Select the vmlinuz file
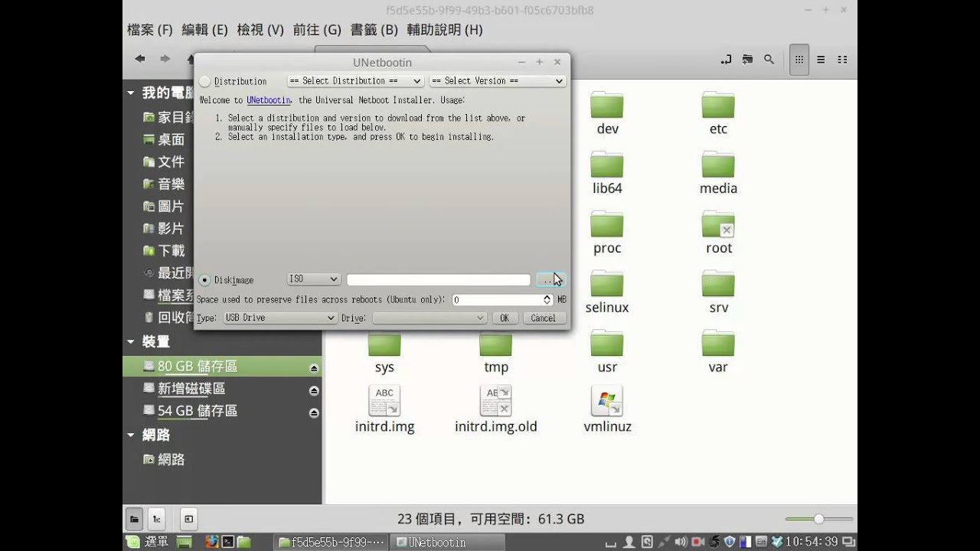The width and height of the screenshot is (980, 551). pyautogui.click(x=607, y=409)
